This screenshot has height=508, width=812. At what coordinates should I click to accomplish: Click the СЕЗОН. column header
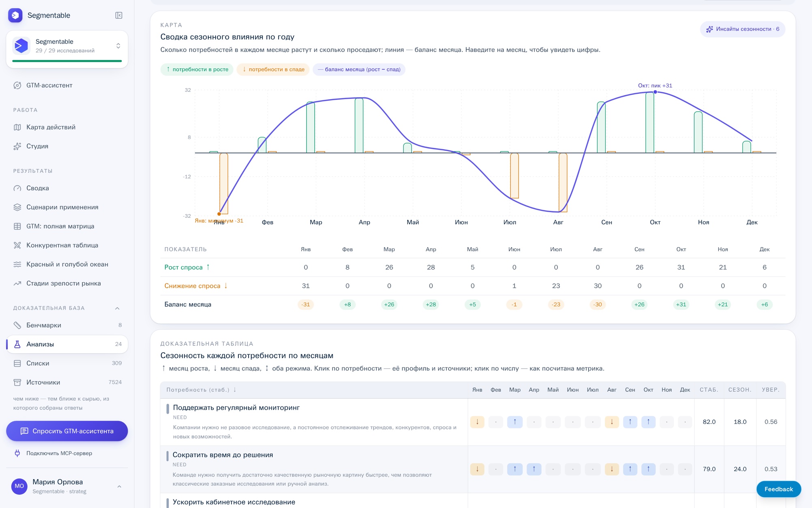(x=740, y=390)
